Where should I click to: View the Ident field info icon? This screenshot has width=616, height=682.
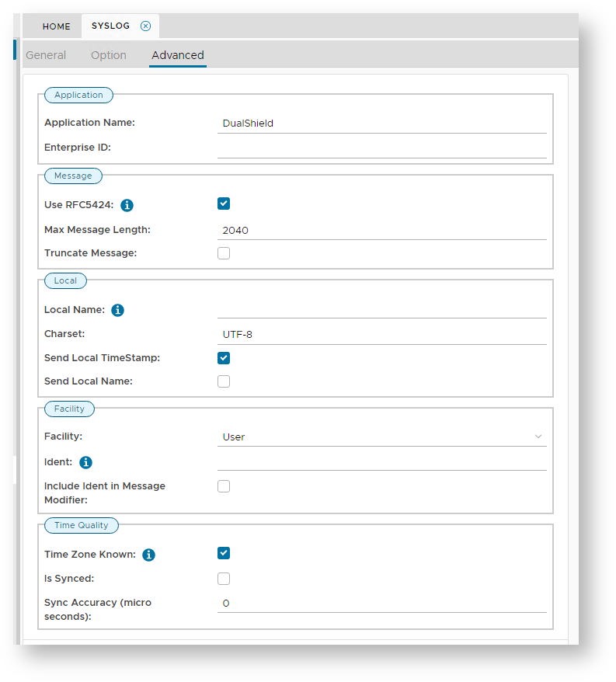point(85,462)
